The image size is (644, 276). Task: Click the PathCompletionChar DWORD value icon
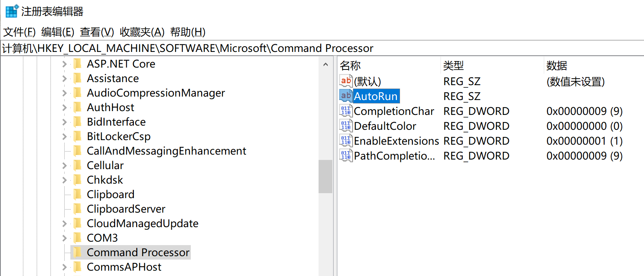(346, 155)
